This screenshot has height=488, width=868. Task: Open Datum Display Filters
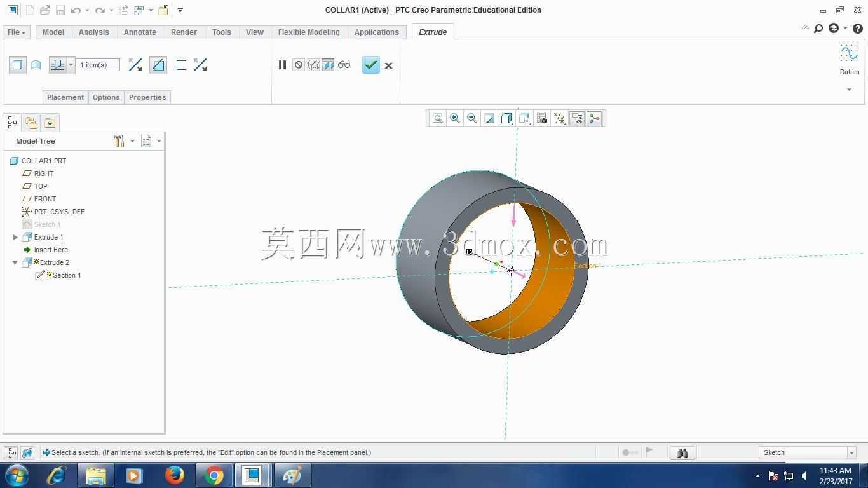[560, 118]
